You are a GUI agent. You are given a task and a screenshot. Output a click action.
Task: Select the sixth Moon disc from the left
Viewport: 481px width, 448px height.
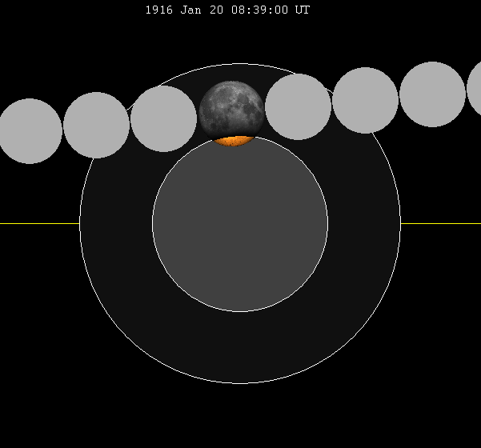[365, 100]
